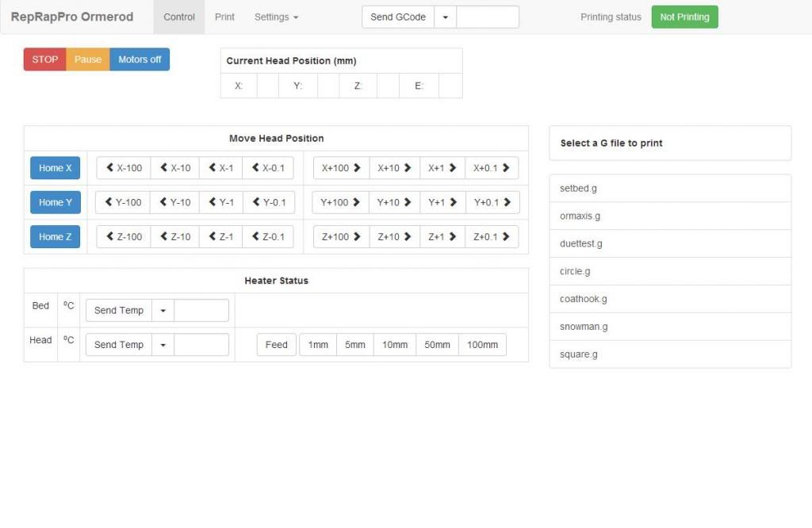This screenshot has height=528, width=812.
Task: Expand the Send GCode dropdown caret
Action: point(445,17)
